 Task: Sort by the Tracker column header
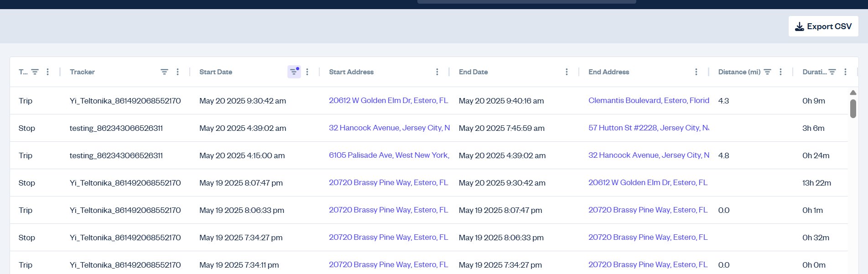pyautogui.click(x=82, y=72)
